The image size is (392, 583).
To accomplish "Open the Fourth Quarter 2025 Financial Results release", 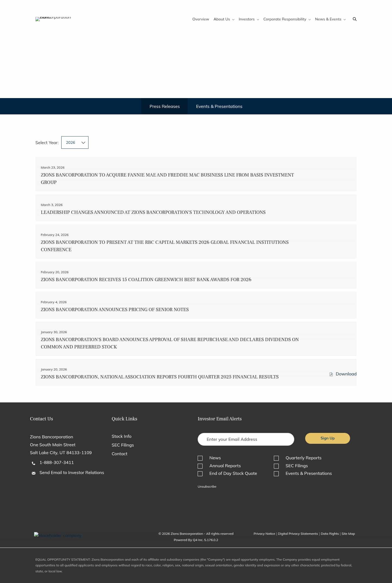I will (160, 377).
